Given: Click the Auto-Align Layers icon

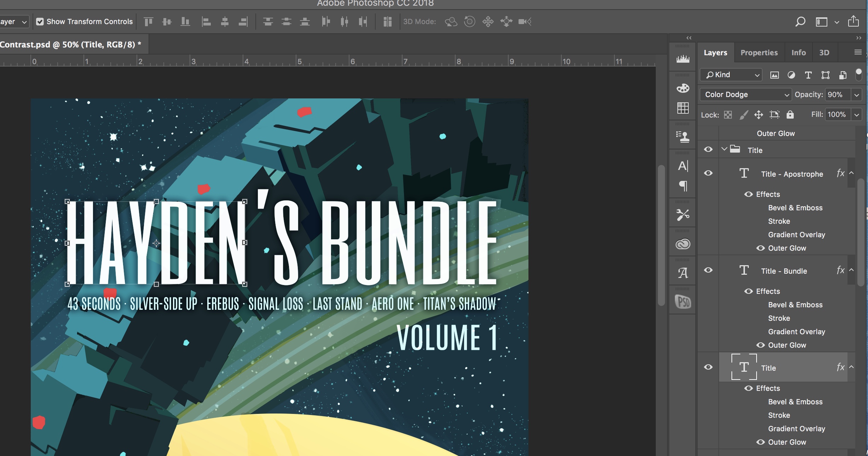Looking at the screenshot, I should click(388, 22).
